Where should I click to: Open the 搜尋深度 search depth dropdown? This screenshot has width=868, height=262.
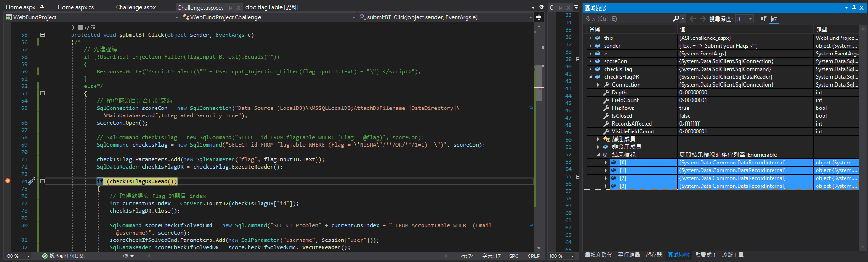pos(751,19)
